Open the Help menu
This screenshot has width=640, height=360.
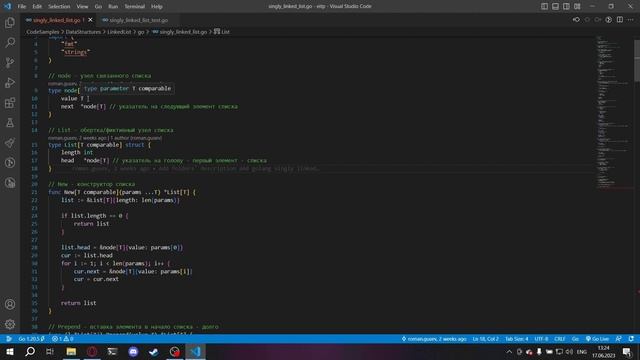(157, 7)
